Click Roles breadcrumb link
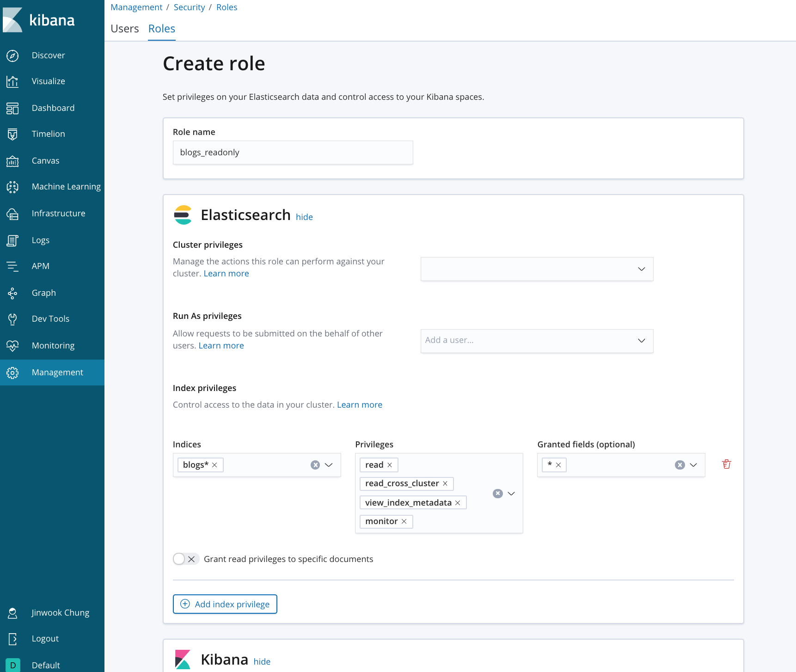This screenshot has width=796, height=672. click(x=227, y=7)
